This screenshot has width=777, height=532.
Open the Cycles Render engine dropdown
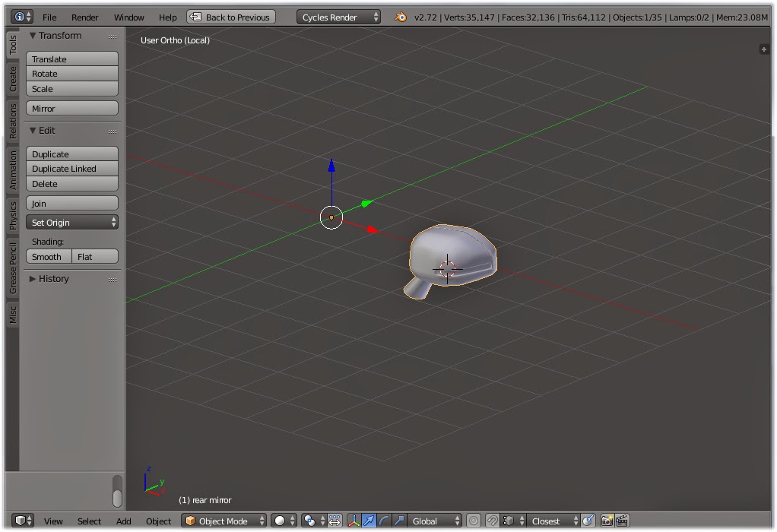point(338,16)
